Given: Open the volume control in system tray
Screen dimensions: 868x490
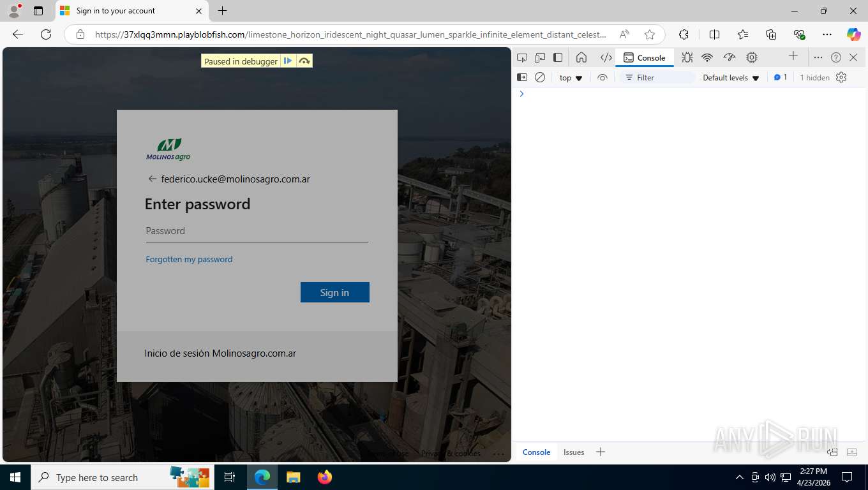Looking at the screenshot, I should click(x=770, y=477).
